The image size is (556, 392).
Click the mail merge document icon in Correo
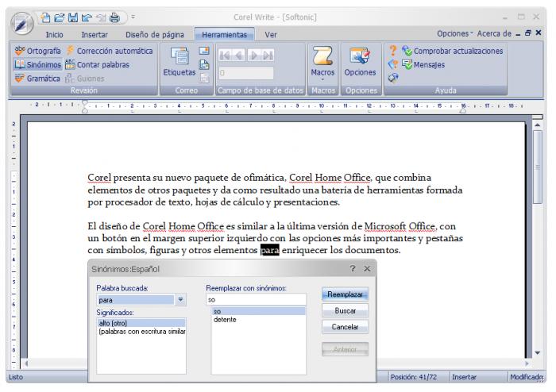tap(204, 64)
